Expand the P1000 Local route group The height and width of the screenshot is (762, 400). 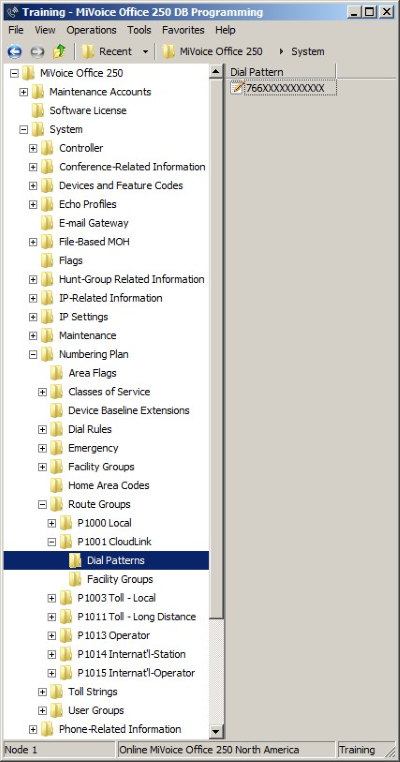52,523
